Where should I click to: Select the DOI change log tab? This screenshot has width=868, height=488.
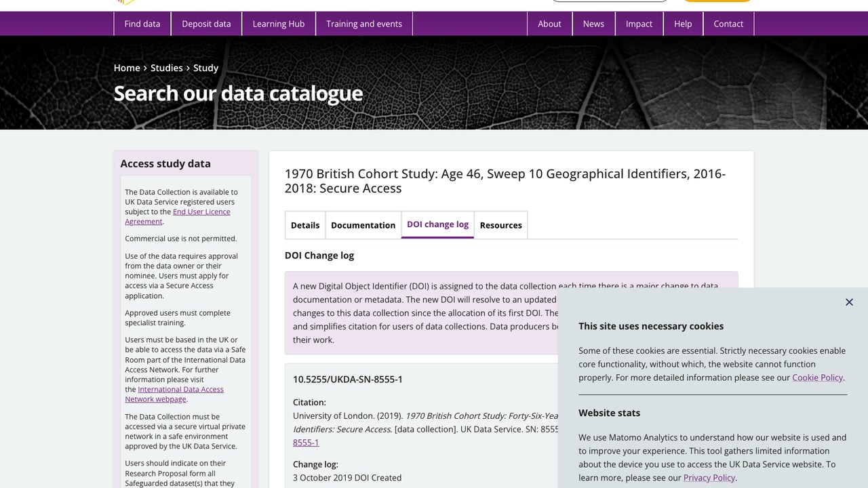[x=437, y=224]
